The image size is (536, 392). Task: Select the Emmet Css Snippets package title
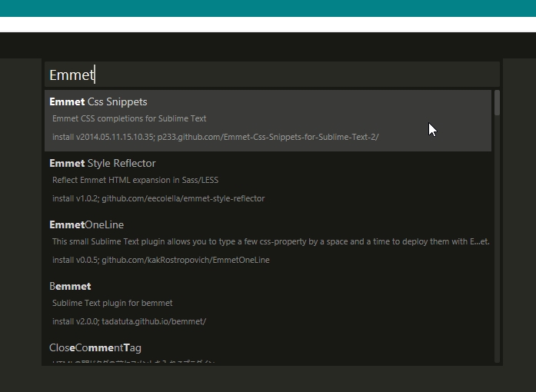pos(98,101)
